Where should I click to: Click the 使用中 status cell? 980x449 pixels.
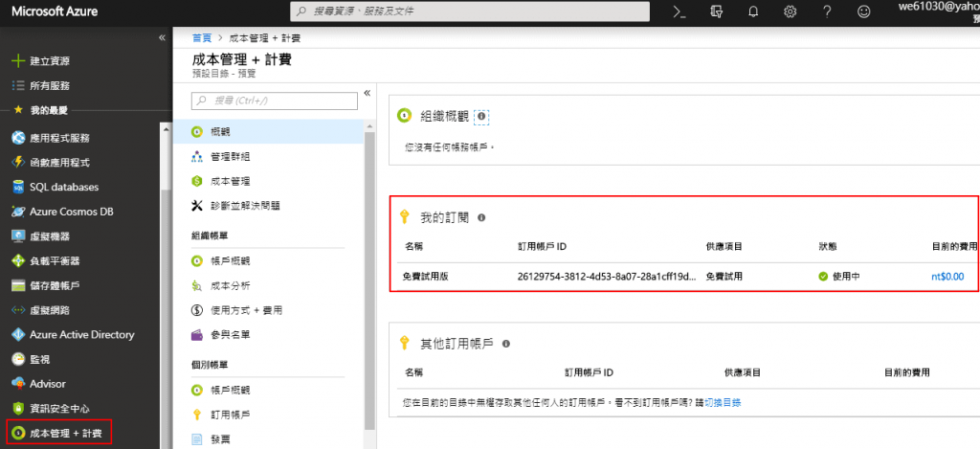click(x=839, y=277)
